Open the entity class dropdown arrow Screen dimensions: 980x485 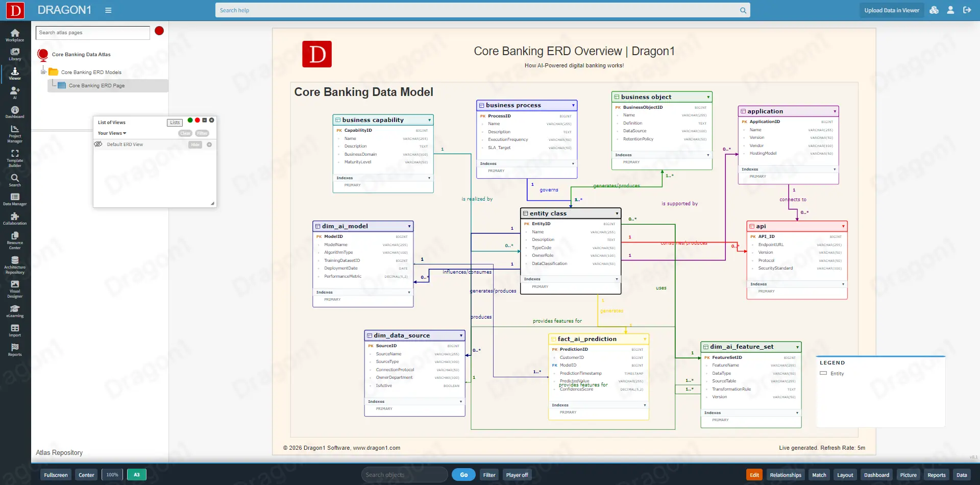pos(617,213)
